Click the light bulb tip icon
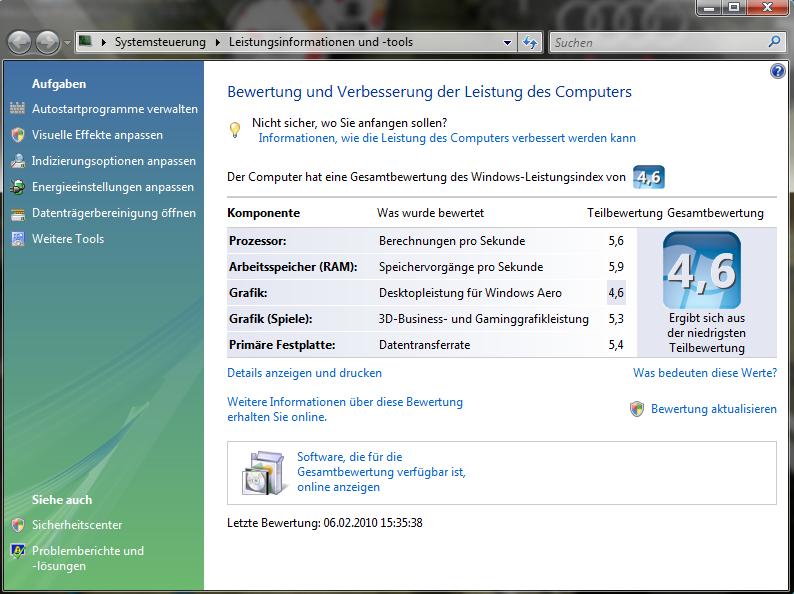The image size is (794, 594). [235, 130]
